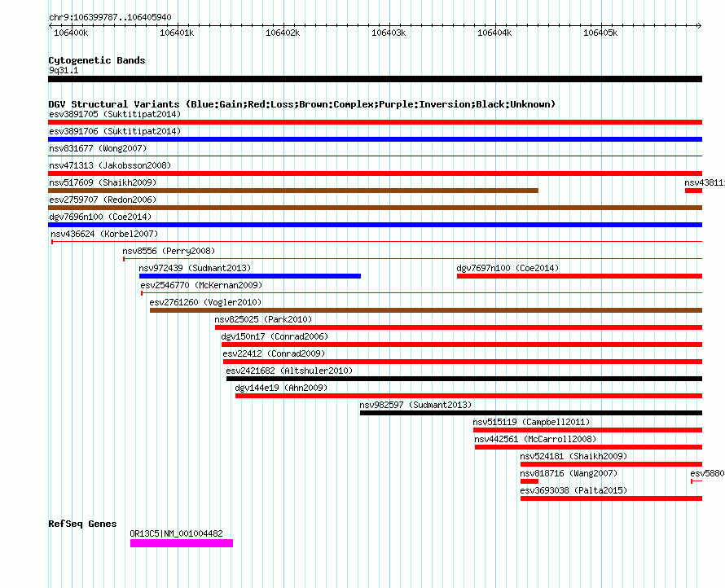725x588 pixels.
Task: Select the black bar of nsv982597 (Sudmant2013)
Action: tap(531, 413)
